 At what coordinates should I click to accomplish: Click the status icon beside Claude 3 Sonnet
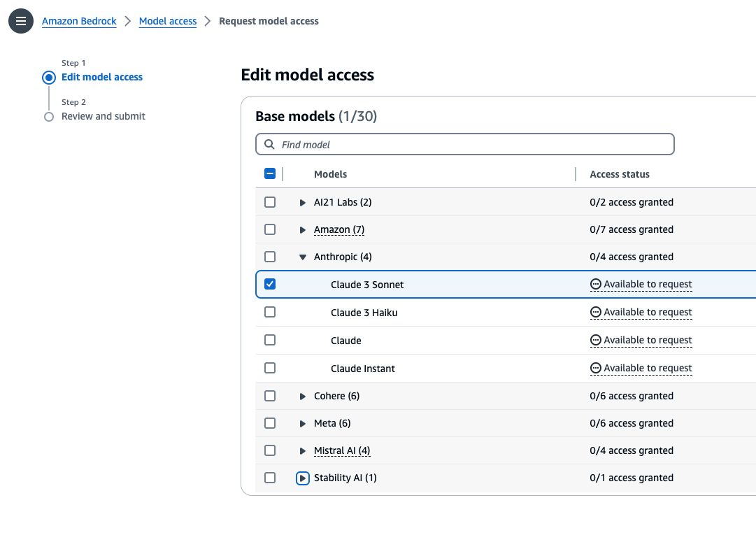[x=595, y=284]
